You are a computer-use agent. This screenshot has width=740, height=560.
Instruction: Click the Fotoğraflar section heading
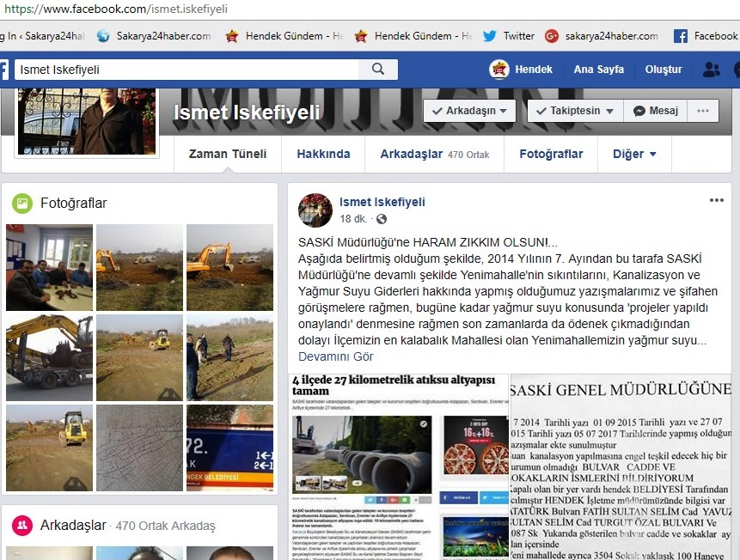tap(74, 204)
